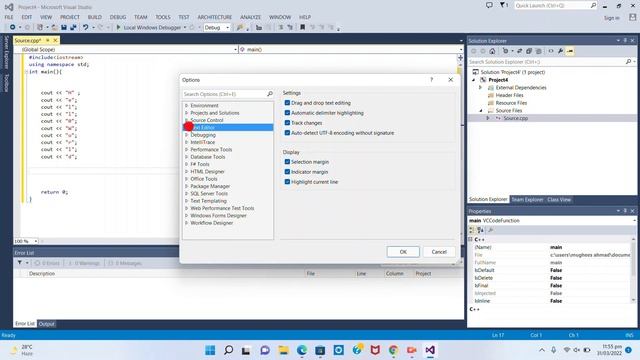Click the Error List filter funnel icon

[x=20, y=263]
